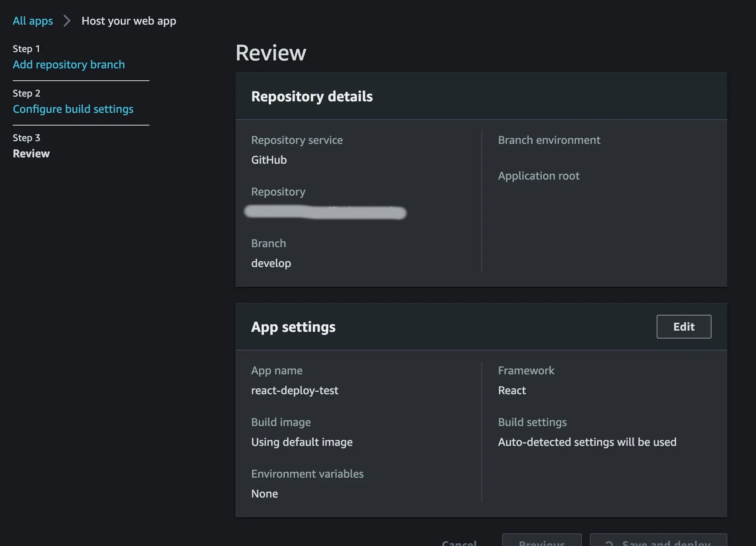Click Edit in the App settings panel

[x=684, y=327]
